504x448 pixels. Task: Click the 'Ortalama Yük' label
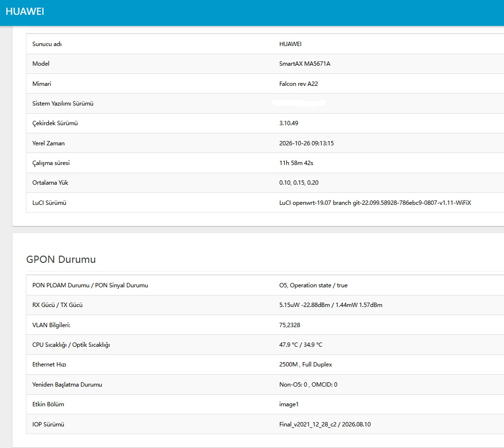[50, 182]
